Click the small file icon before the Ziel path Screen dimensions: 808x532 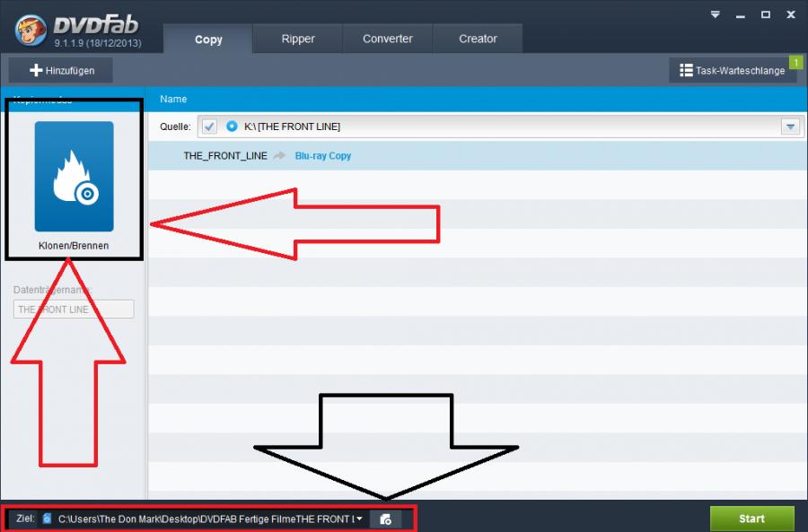[47, 519]
